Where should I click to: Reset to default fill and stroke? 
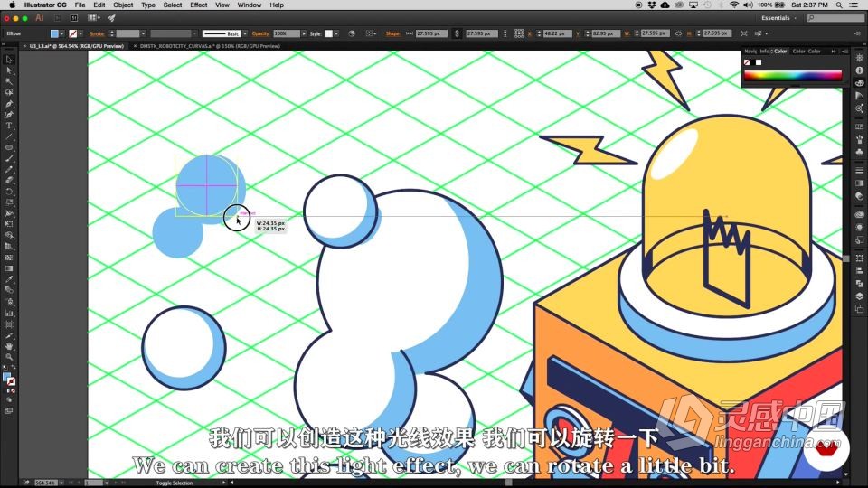5,368
